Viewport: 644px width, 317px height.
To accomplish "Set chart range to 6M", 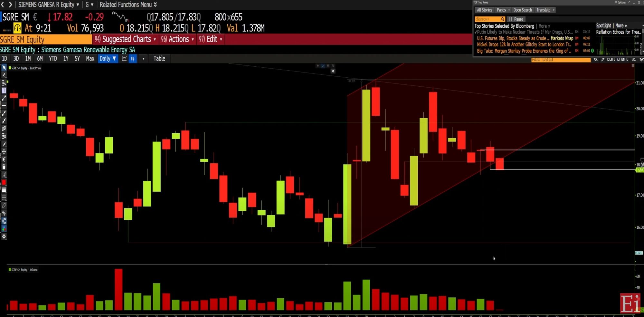I will pos(40,59).
